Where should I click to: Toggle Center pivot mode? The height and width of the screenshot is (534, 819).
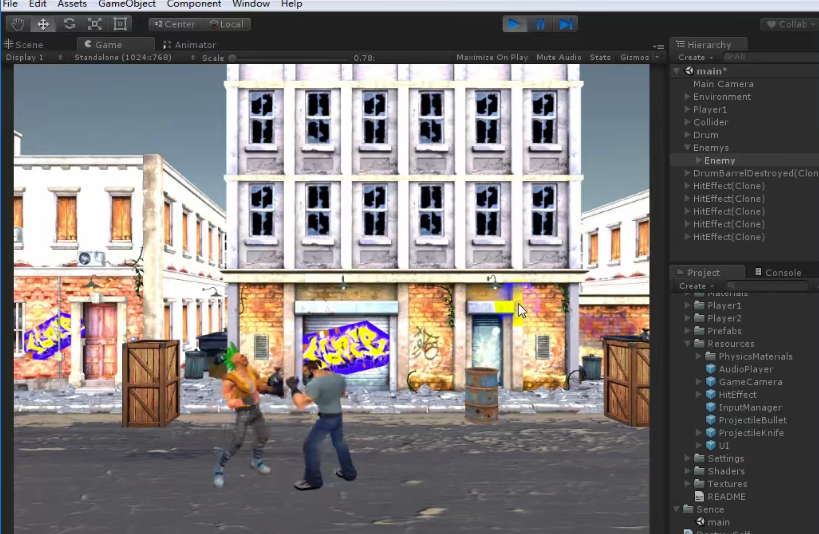tap(174, 24)
